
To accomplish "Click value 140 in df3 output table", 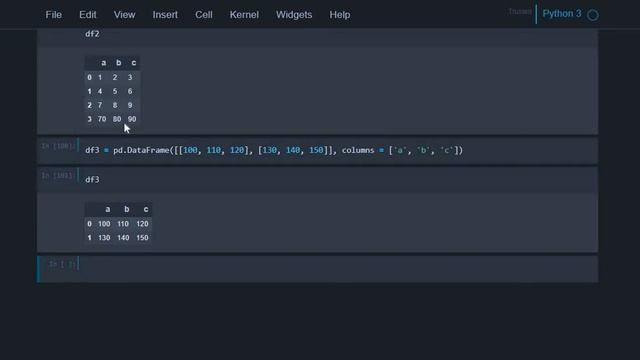I will point(123,238).
